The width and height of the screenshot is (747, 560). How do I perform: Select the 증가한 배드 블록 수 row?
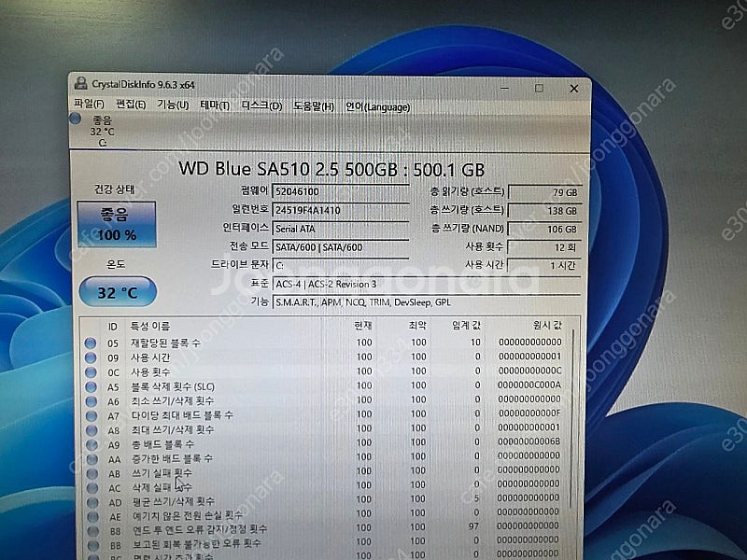click(324, 457)
